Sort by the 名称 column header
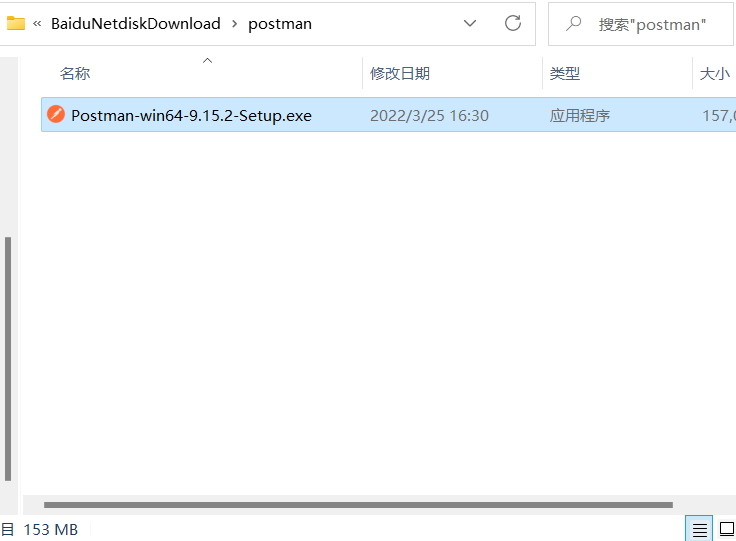 pyautogui.click(x=75, y=74)
